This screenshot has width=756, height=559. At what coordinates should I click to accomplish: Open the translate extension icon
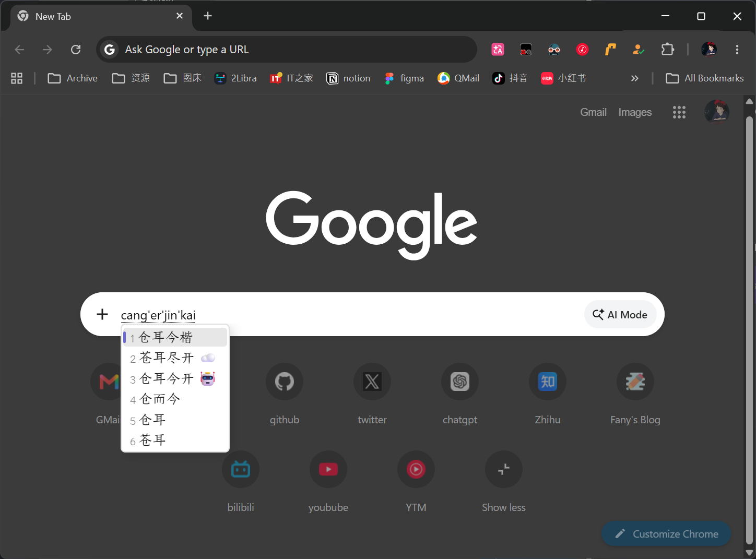coord(498,50)
